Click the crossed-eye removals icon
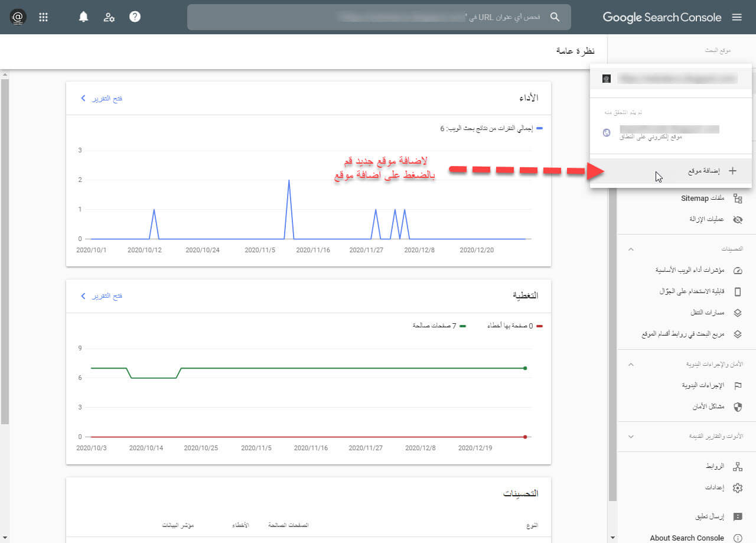 (x=737, y=219)
